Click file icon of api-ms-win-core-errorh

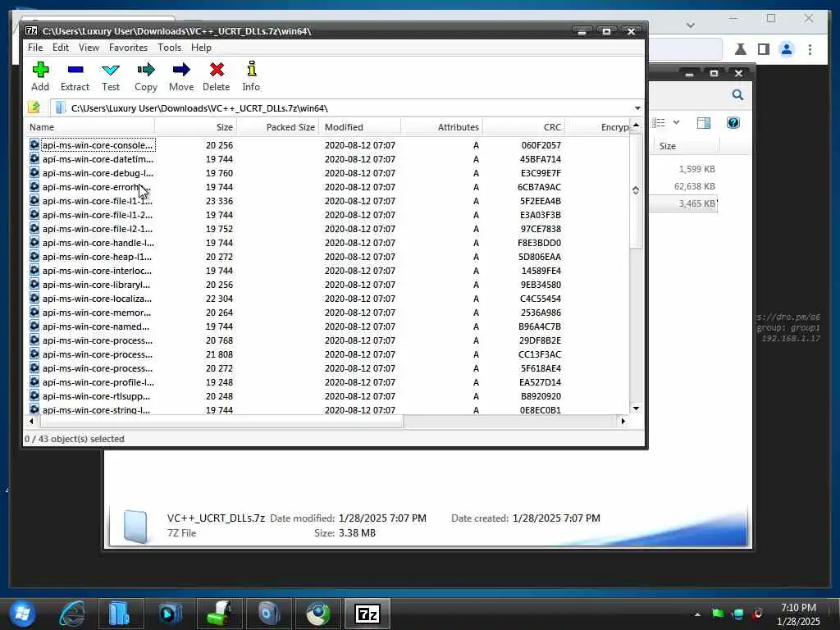click(34, 186)
